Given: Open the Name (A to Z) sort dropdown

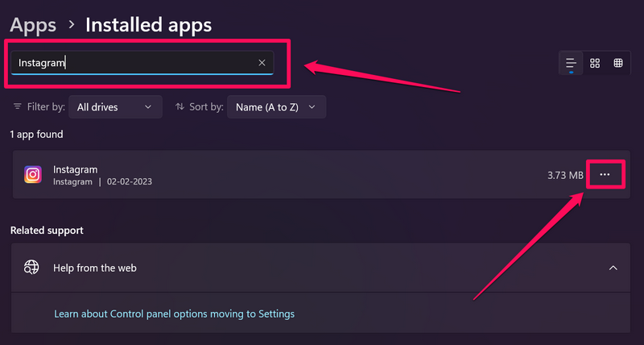Looking at the screenshot, I should [276, 106].
